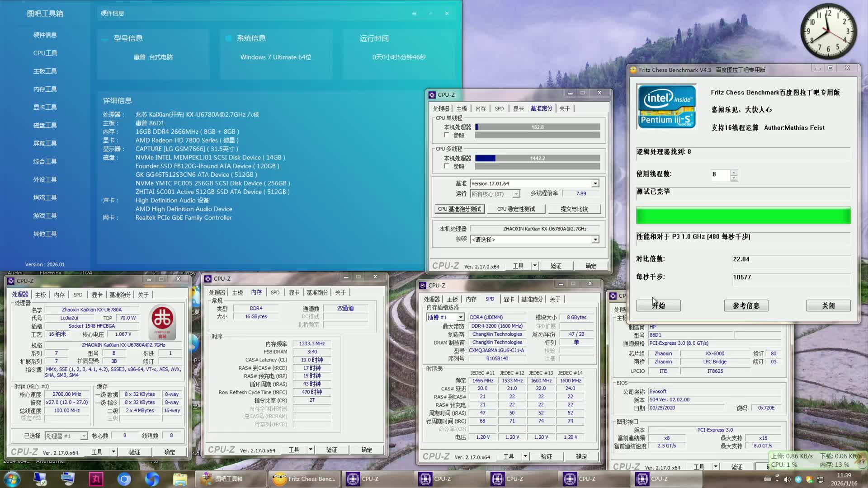The image size is (868, 488).
Task: Click the volume speaker tray icon
Action: 787,479
